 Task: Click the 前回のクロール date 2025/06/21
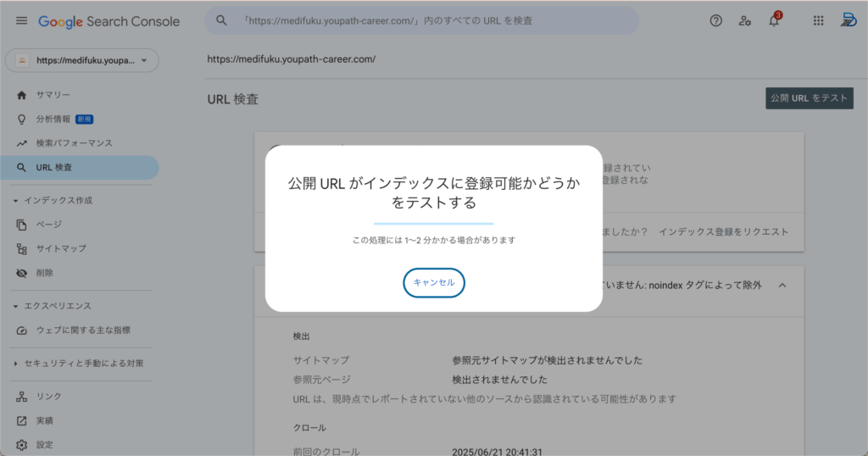(x=497, y=452)
